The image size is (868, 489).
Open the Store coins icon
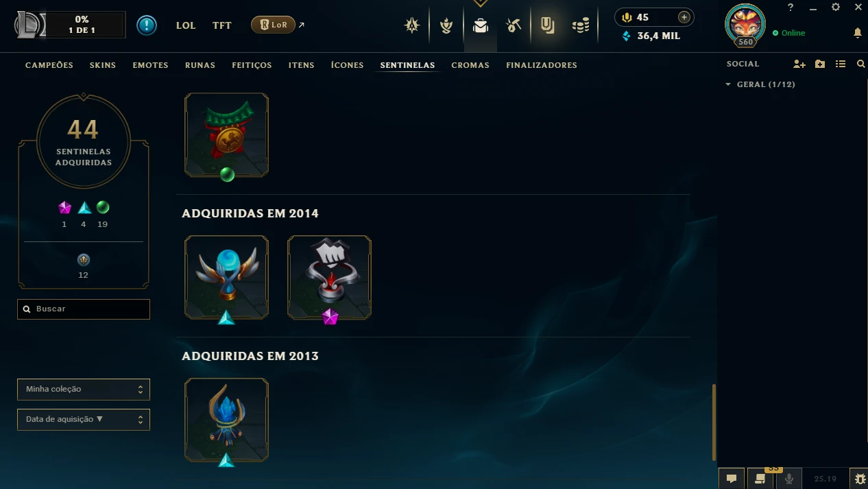tap(581, 26)
